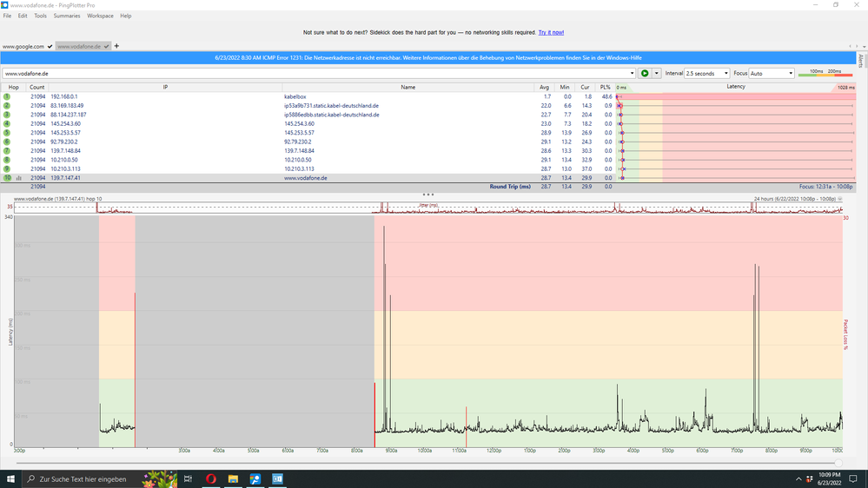Select IP 145.254.3.60 in IP column
Image resolution: width=868 pixels, height=488 pixels.
(65, 124)
